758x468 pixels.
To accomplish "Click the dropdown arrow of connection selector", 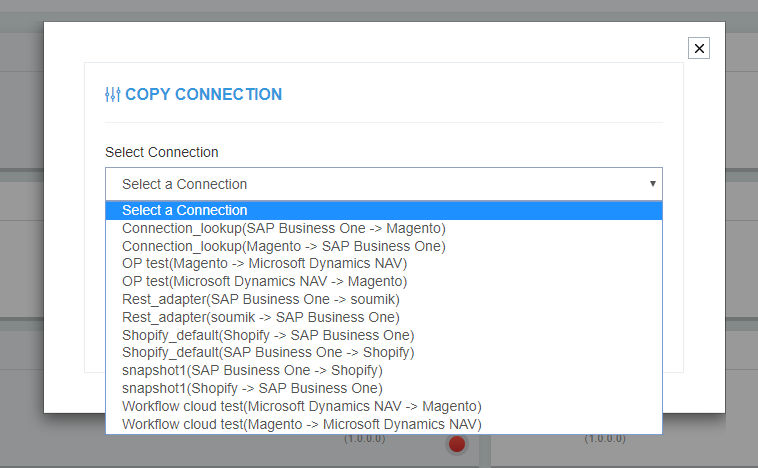I will [653, 184].
